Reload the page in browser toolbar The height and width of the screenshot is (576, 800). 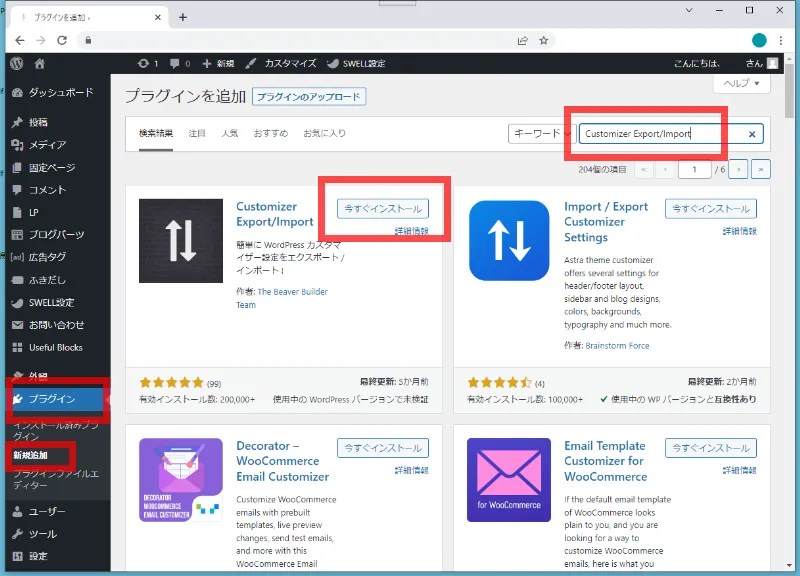(62, 40)
